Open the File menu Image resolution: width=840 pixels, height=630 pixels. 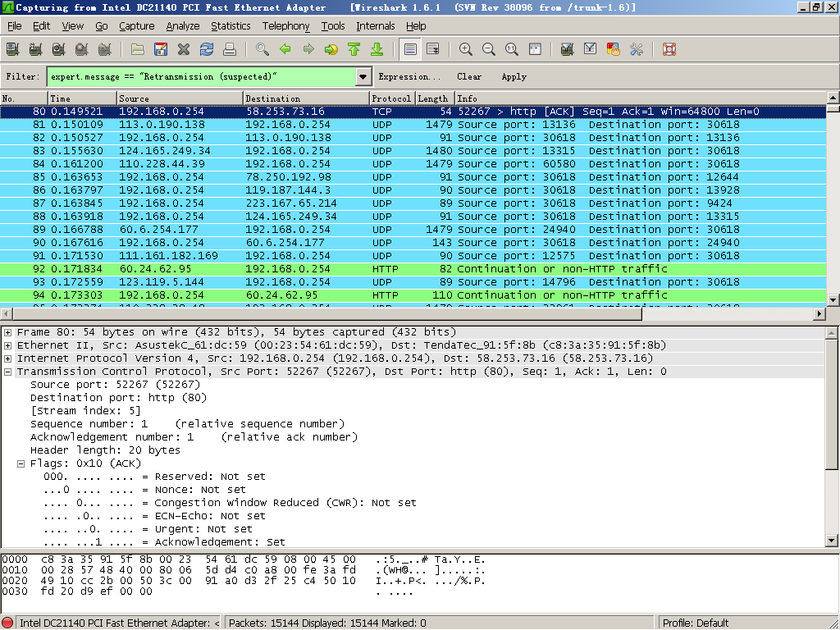[x=15, y=25]
